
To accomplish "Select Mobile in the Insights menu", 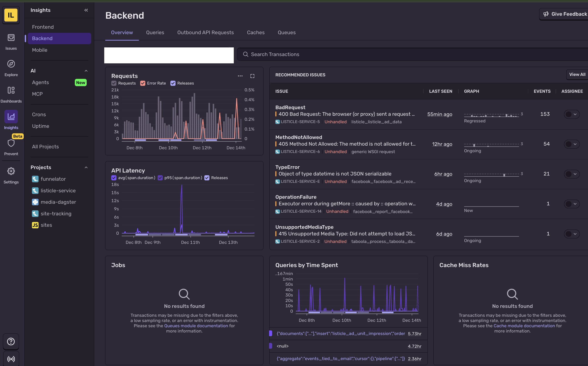I will 39,50.
